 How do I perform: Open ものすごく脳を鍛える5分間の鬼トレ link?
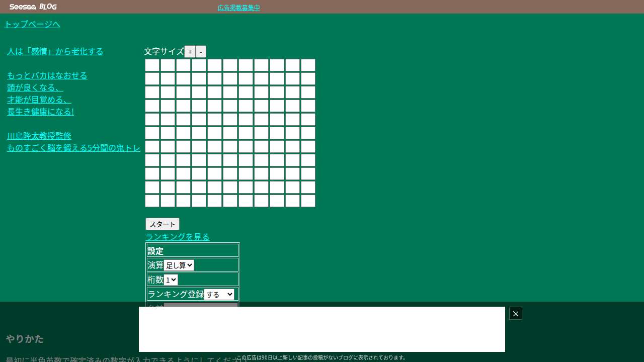(73, 148)
